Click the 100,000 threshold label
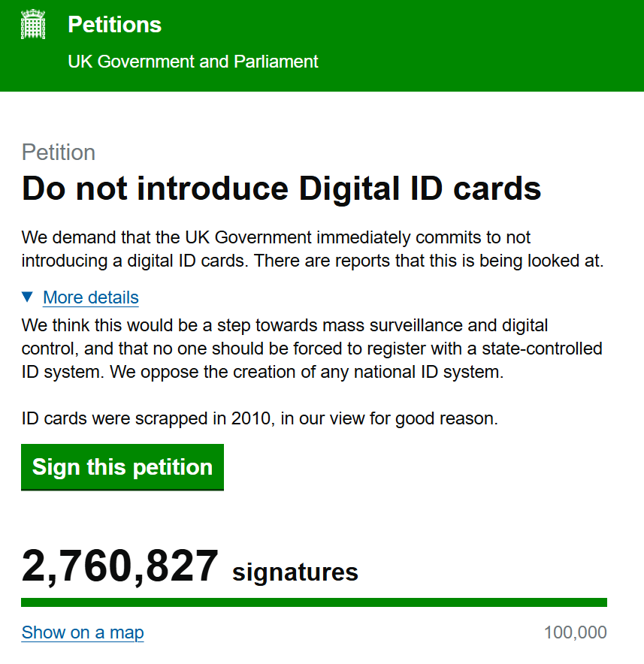Image resolution: width=644 pixels, height=664 pixels. tap(575, 632)
